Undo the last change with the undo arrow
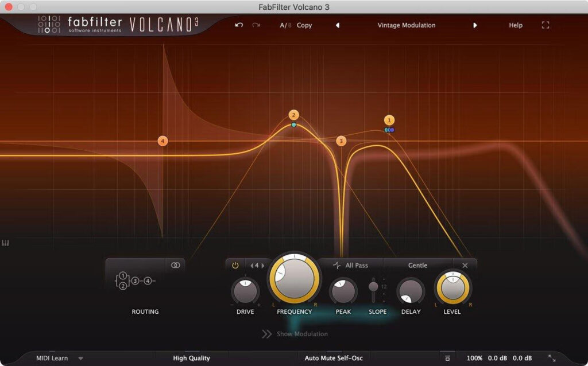 pos(239,25)
